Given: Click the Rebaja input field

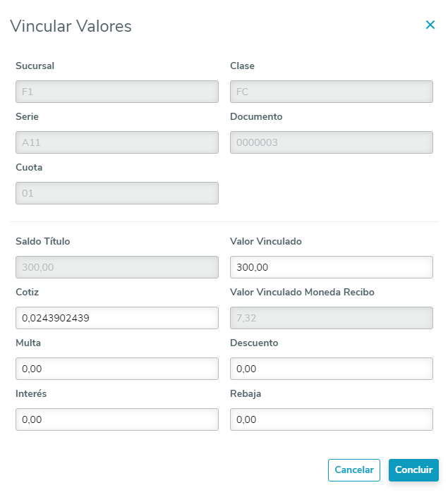Looking at the screenshot, I should click(x=331, y=419).
